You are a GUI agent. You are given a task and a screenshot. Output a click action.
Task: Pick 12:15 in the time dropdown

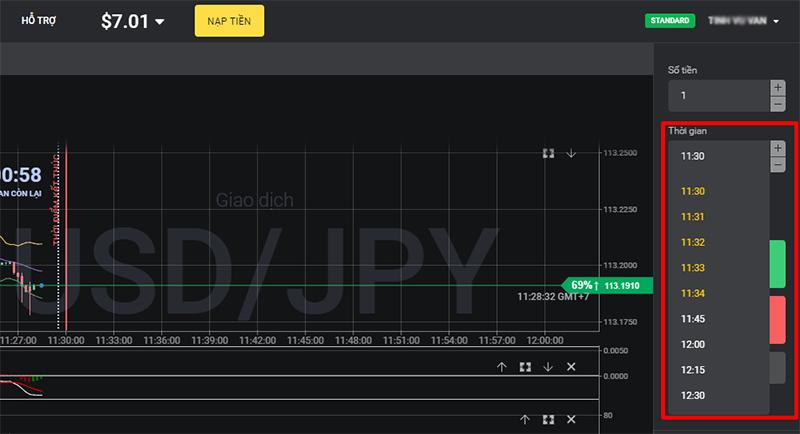click(693, 370)
